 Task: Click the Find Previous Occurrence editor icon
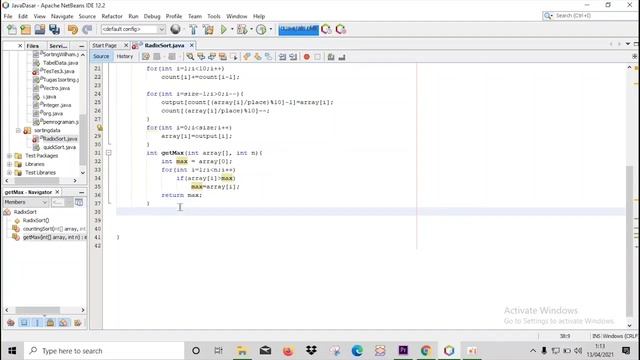click(201, 57)
